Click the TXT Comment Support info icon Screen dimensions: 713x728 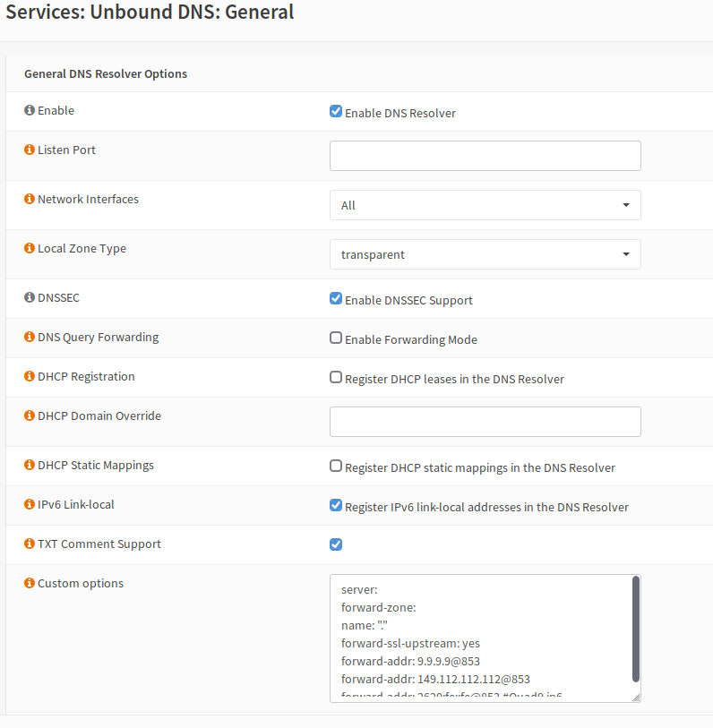click(x=29, y=544)
